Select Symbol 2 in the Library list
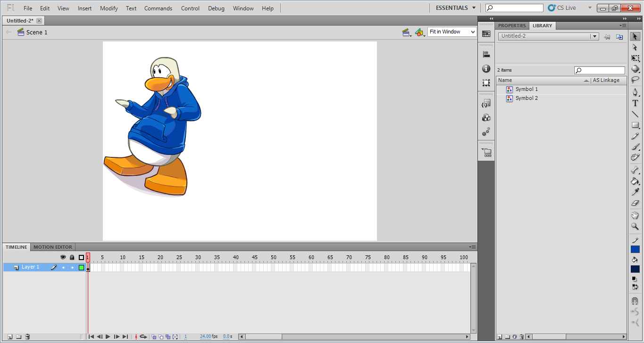The image size is (644, 343). coord(526,98)
